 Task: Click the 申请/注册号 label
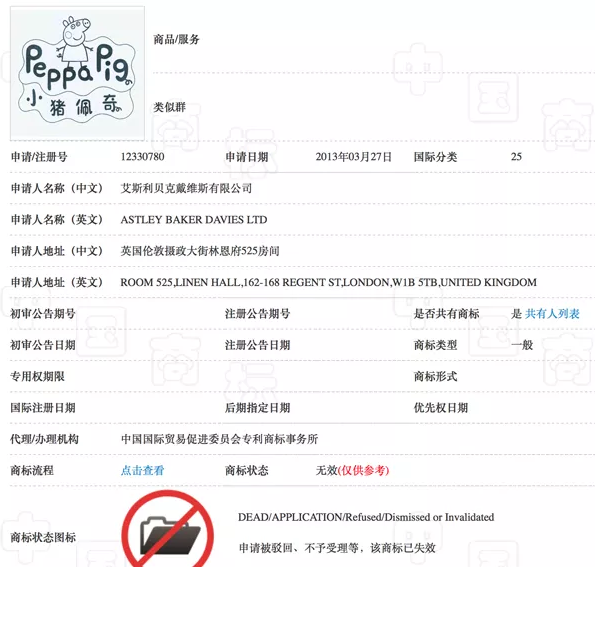[x=39, y=157]
